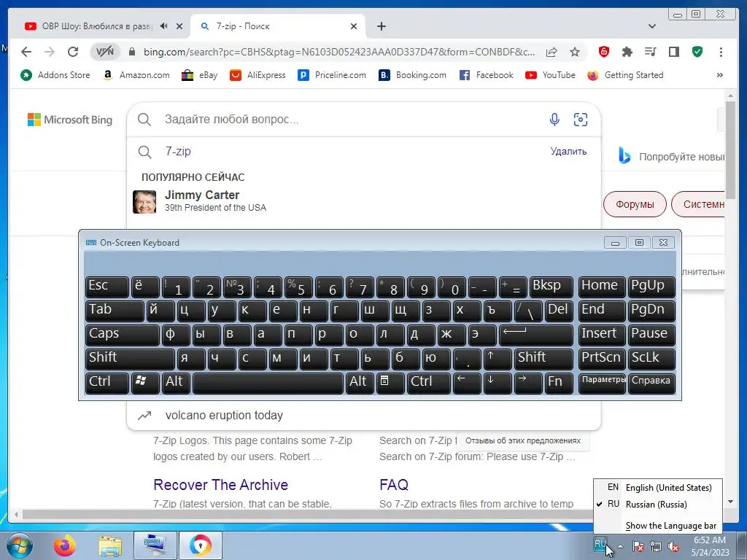Toggle left Ctrl key on keyboard

coord(107,382)
